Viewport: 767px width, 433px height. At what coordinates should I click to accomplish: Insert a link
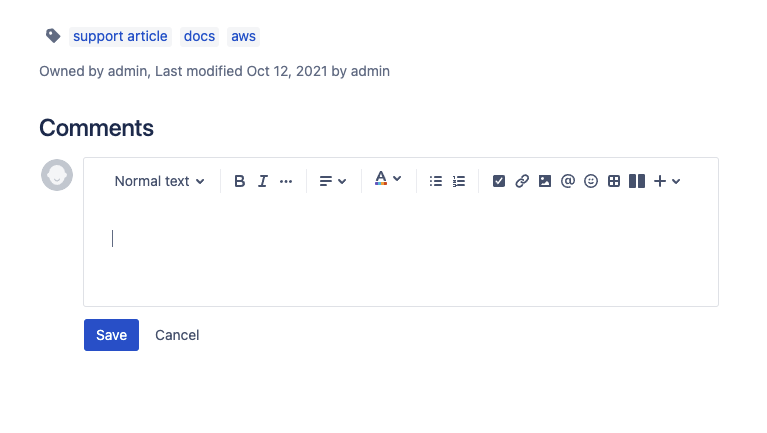522,181
